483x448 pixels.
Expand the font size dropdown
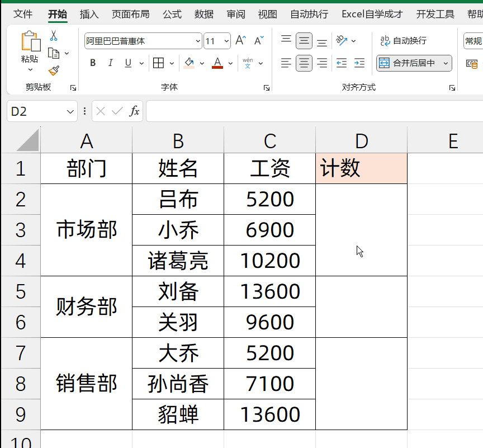click(x=226, y=41)
